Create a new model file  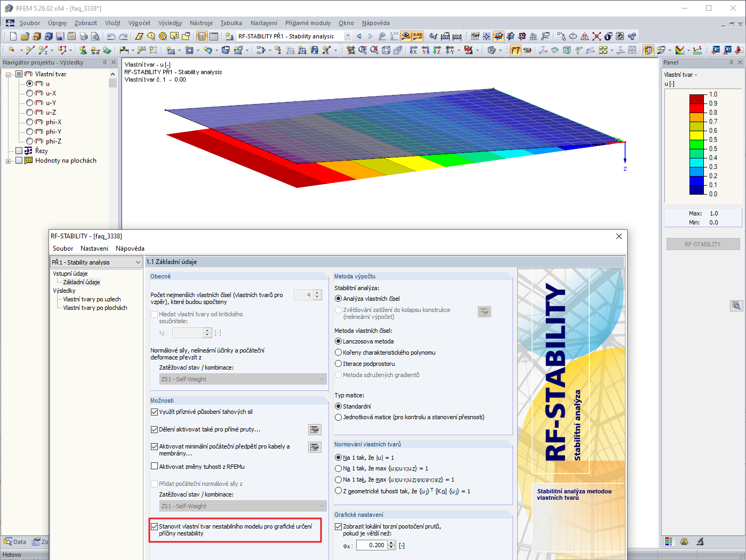click(x=13, y=36)
